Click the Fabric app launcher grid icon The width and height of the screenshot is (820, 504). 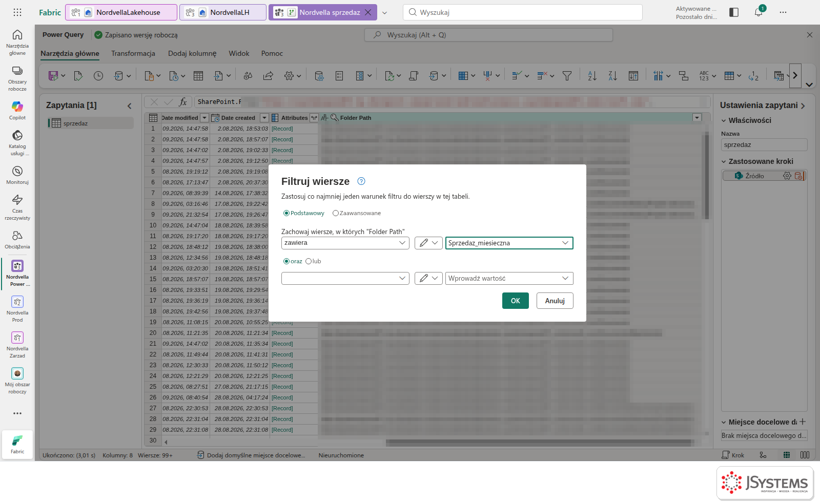pyautogui.click(x=17, y=12)
